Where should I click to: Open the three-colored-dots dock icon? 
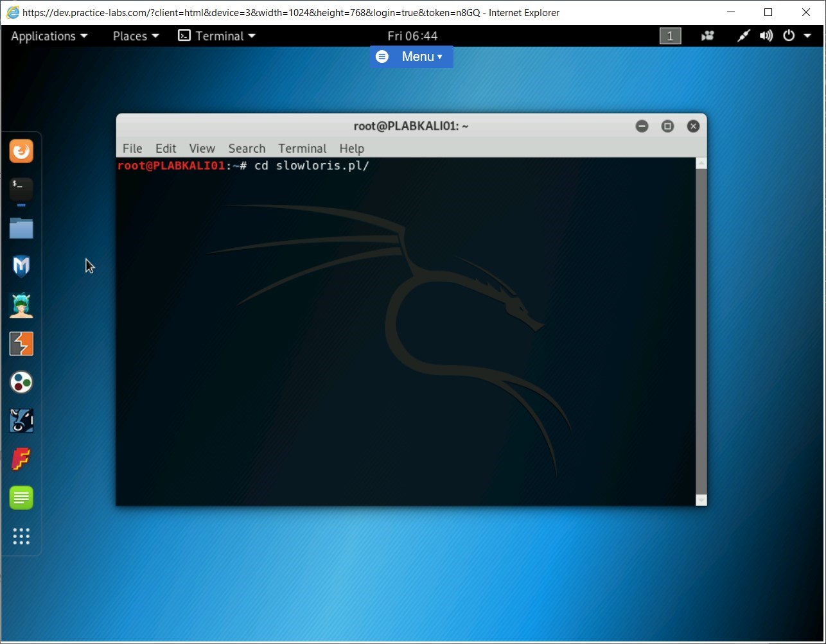21,382
